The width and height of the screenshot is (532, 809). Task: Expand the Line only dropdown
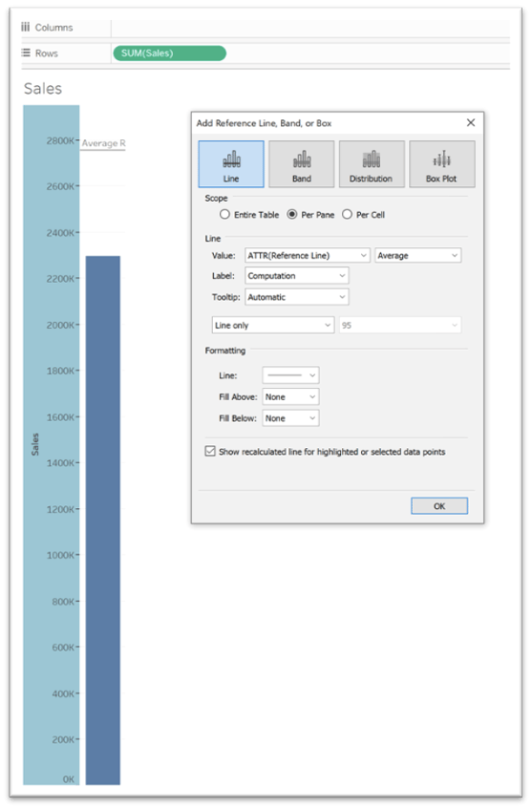click(273, 325)
